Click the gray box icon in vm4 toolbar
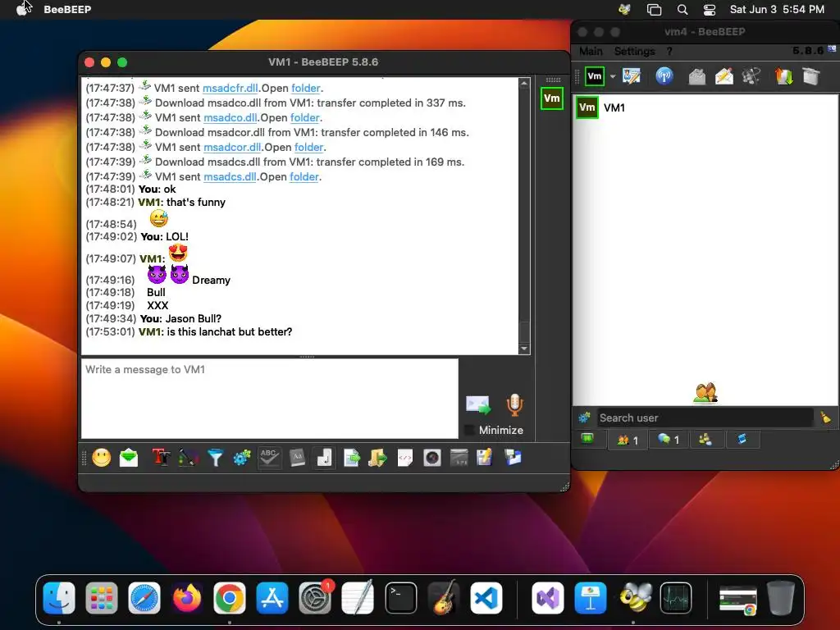This screenshot has width=840, height=630. [x=811, y=76]
